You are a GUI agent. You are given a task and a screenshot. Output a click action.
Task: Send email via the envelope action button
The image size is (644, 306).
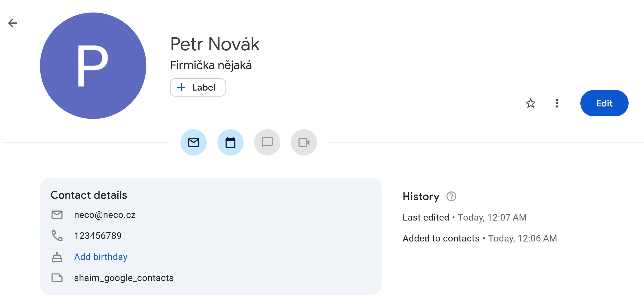(x=193, y=142)
